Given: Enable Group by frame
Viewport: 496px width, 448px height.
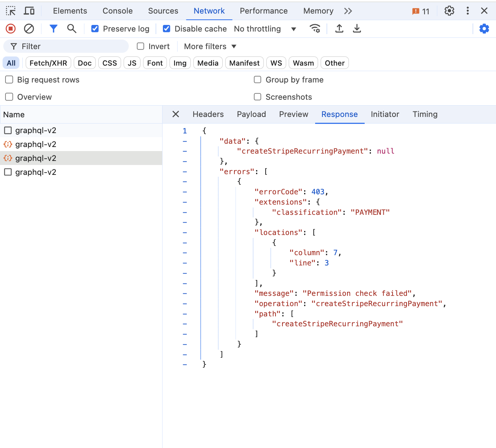Looking at the screenshot, I should (x=258, y=80).
